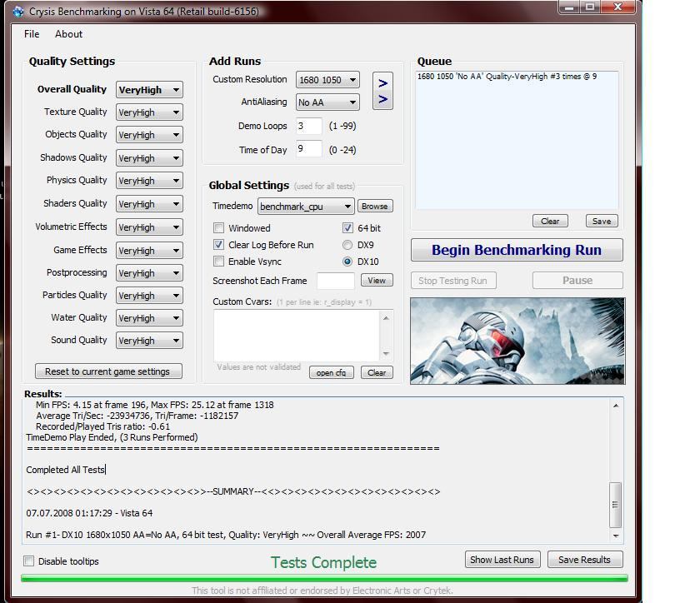
Task: Click Stop Testing Run button
Action: 453,281
